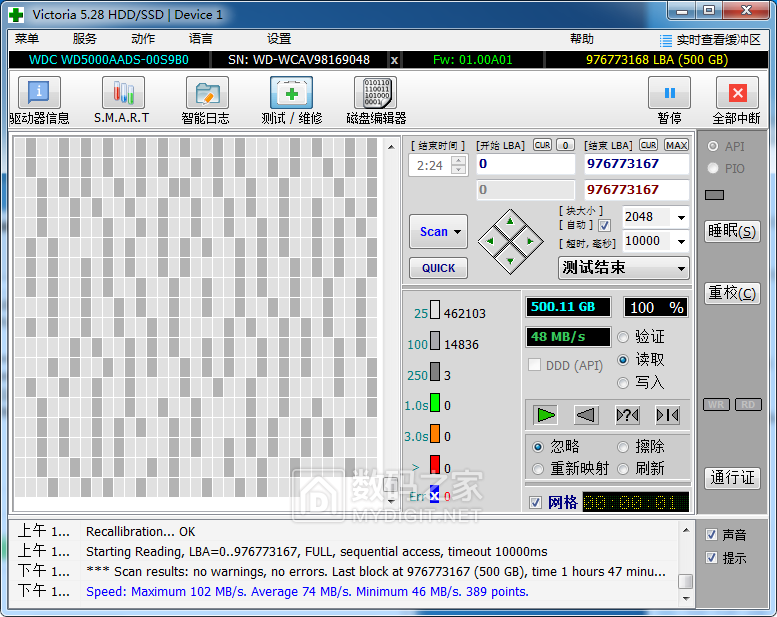Select the verify (验证) radio button
The image size is (777, 617).
coord(624,337)
